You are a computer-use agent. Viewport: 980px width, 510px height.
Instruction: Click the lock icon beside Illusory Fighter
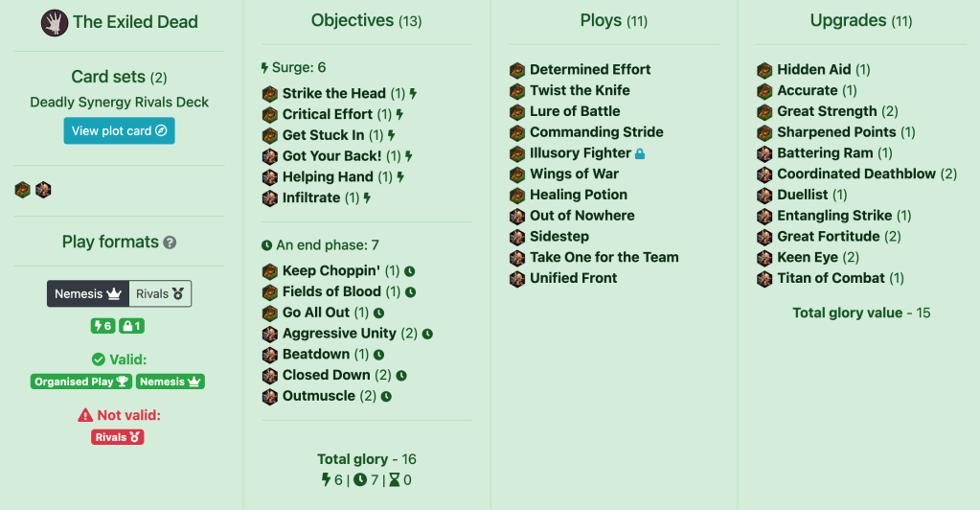click(640, 153)
